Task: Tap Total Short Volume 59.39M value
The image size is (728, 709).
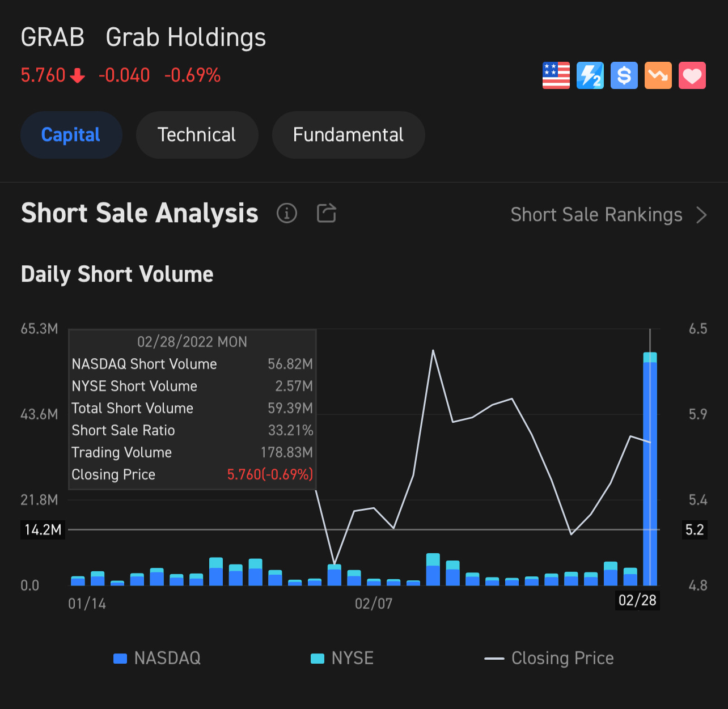Action: [290, 408]
